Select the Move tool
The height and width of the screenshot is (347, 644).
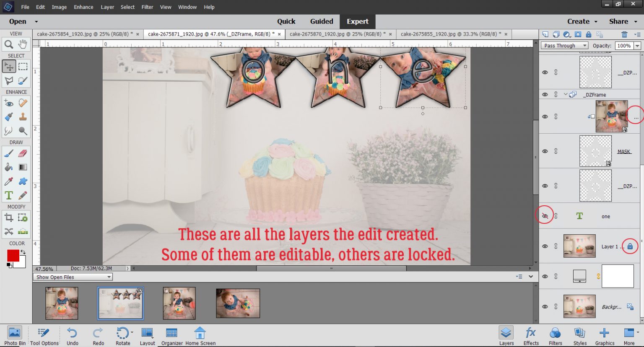point(9,66)
